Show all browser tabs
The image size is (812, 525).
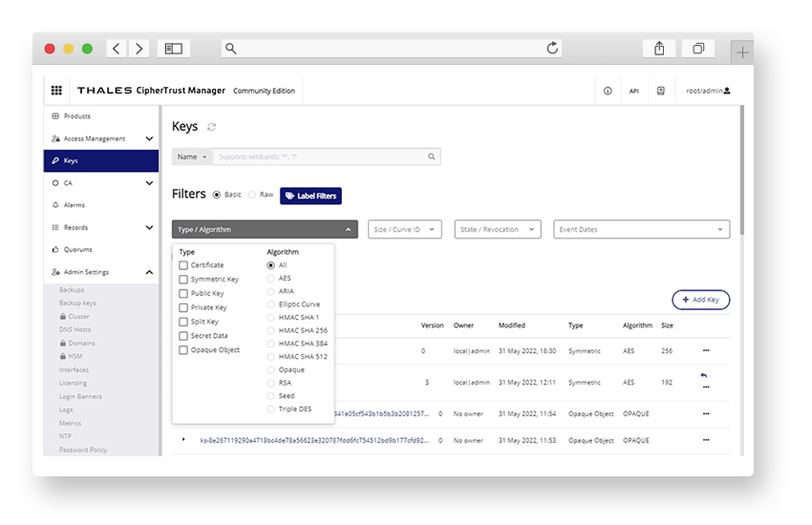(698, 49)
